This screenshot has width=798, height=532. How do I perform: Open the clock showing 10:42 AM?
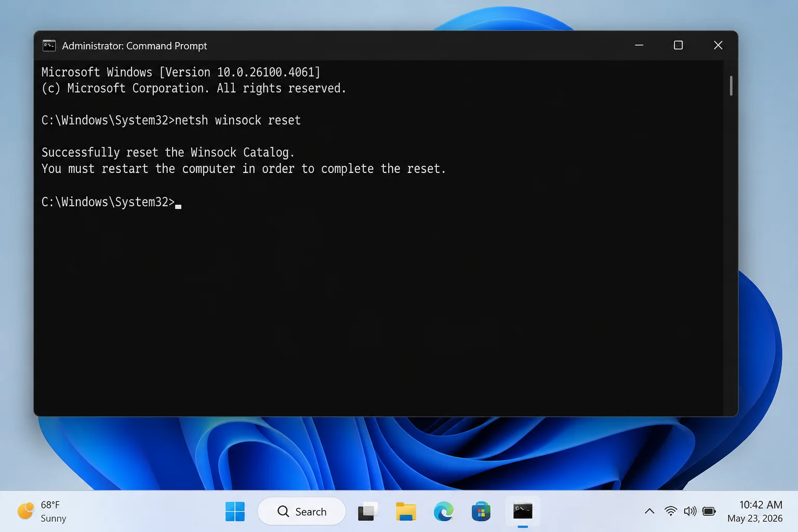[755, 511]
